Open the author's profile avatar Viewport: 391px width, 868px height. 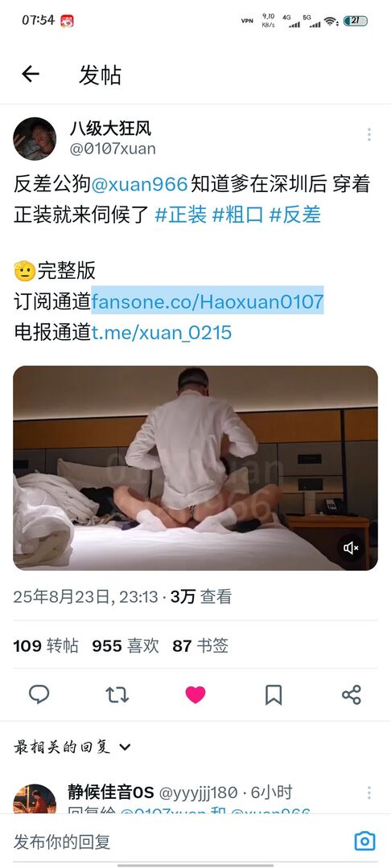(x=35, y=139)
